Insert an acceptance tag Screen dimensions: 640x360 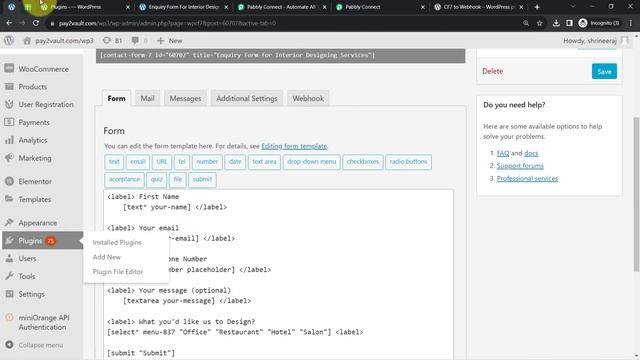(124, 180)
